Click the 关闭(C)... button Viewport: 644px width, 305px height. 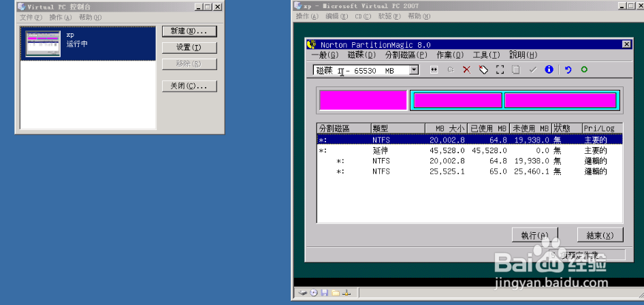point(189,86)
